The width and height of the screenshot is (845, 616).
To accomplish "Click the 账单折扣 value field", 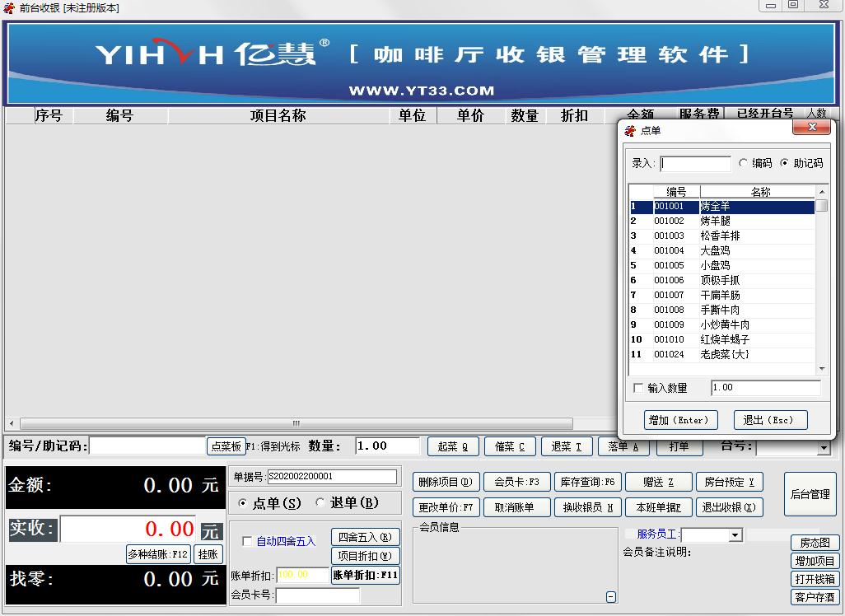I will click(302, 575).
